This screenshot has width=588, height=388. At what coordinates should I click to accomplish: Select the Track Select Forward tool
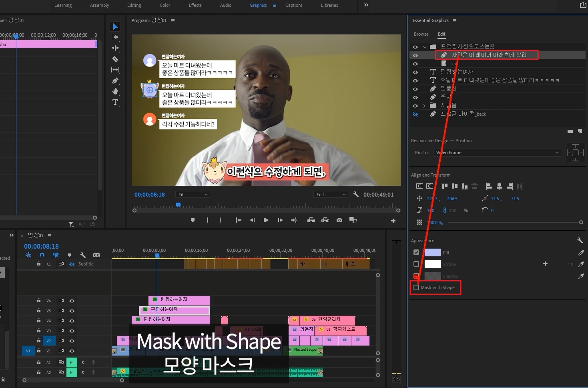(115, 37)
